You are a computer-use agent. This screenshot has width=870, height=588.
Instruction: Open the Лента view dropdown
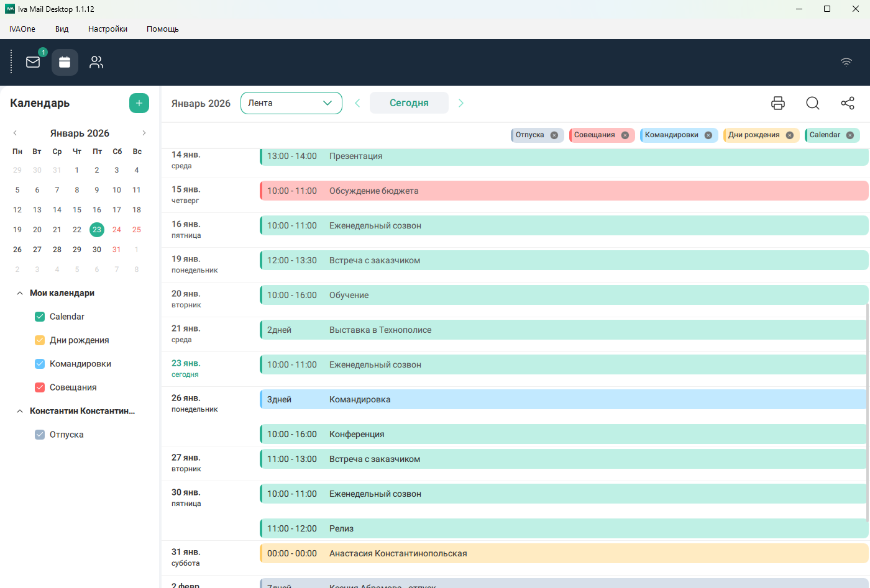click(x=291, y=103)
